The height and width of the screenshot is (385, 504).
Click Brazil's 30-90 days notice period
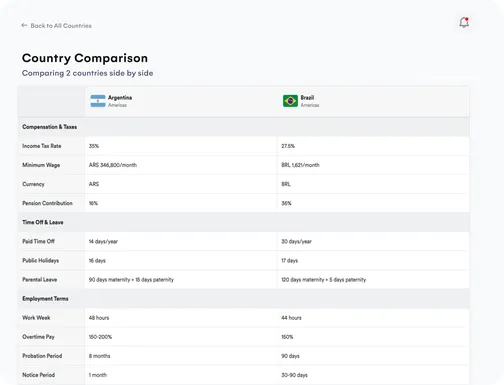[294, 375]
